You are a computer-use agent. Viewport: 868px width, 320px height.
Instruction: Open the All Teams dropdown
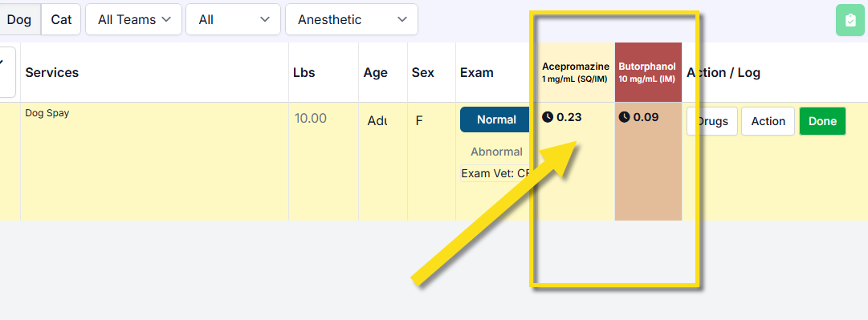point(133,19)
